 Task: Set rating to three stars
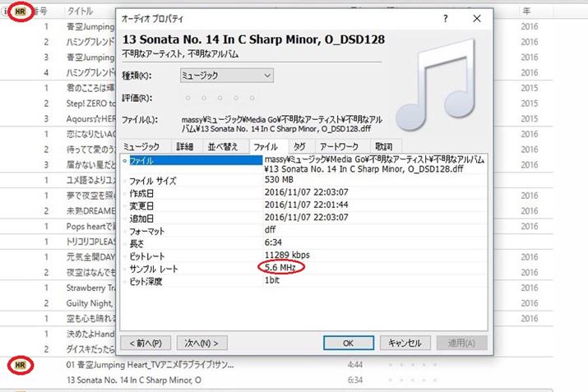click(220, 98)
